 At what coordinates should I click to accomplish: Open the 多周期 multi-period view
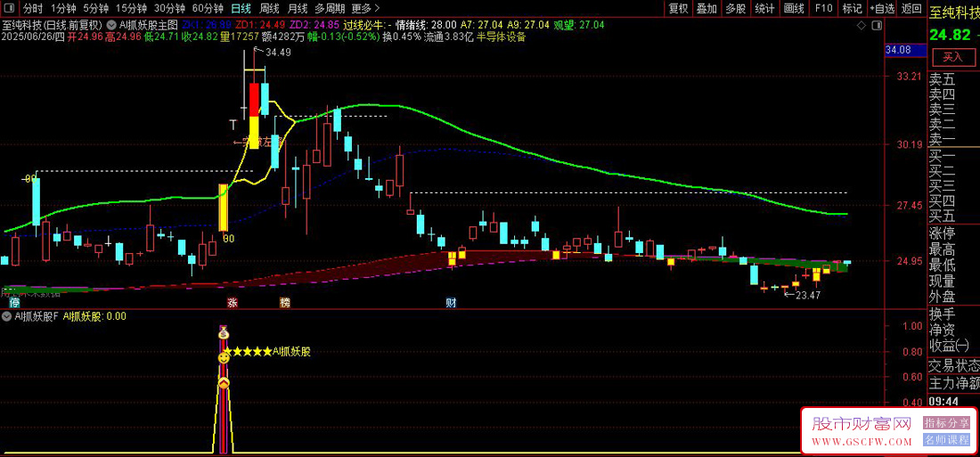pos(330,9)
